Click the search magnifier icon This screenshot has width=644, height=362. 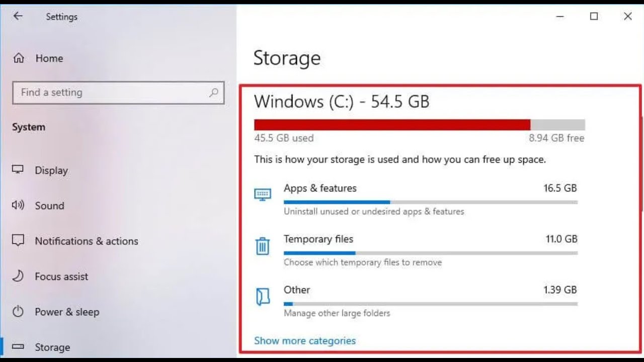click(x=214, y=93)
